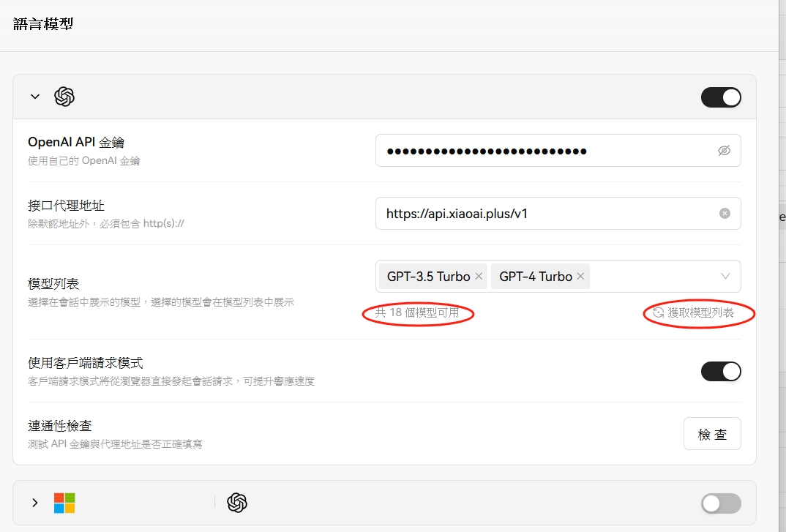Screen dimensions: 786x532
Task: Remove the GPT-4 Turbo model tag
Action: click(x=580, y=277)
